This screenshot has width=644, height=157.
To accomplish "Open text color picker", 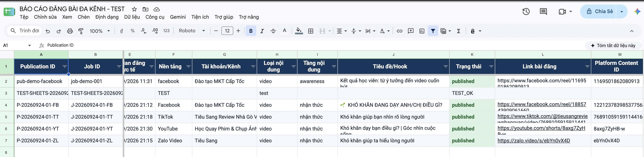I will coord(285,31).
